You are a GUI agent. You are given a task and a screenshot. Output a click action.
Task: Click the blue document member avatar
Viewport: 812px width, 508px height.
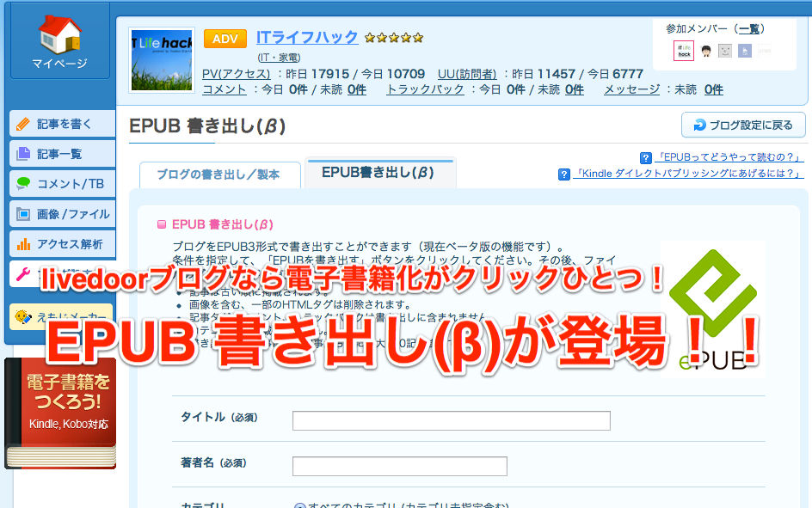coord(745,51)
